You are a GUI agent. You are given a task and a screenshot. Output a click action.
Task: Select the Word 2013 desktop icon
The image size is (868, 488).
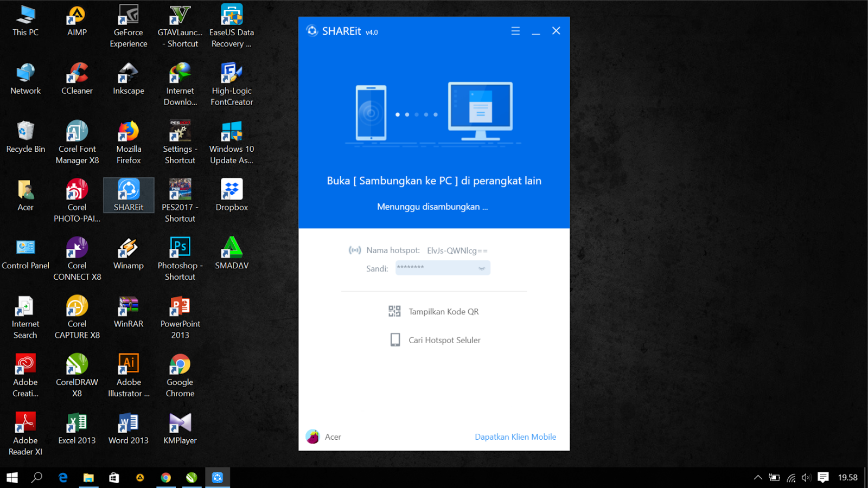129,429
